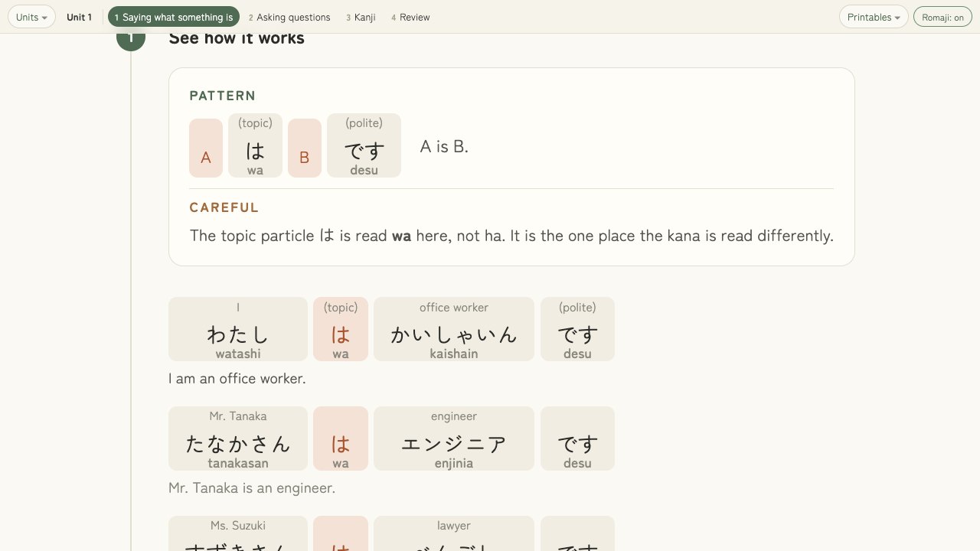Click the かいしゃいん kaishain word card
Viewport: 980px width, 551px height.
(454, 329)
